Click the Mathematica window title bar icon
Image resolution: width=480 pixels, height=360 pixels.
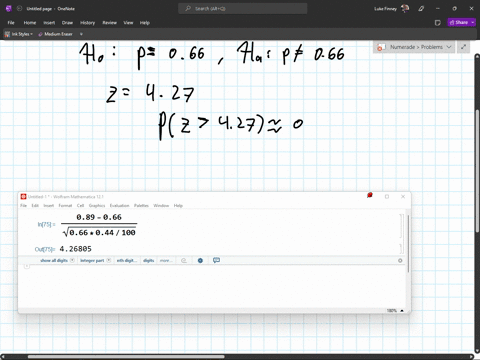coord(23,197)
